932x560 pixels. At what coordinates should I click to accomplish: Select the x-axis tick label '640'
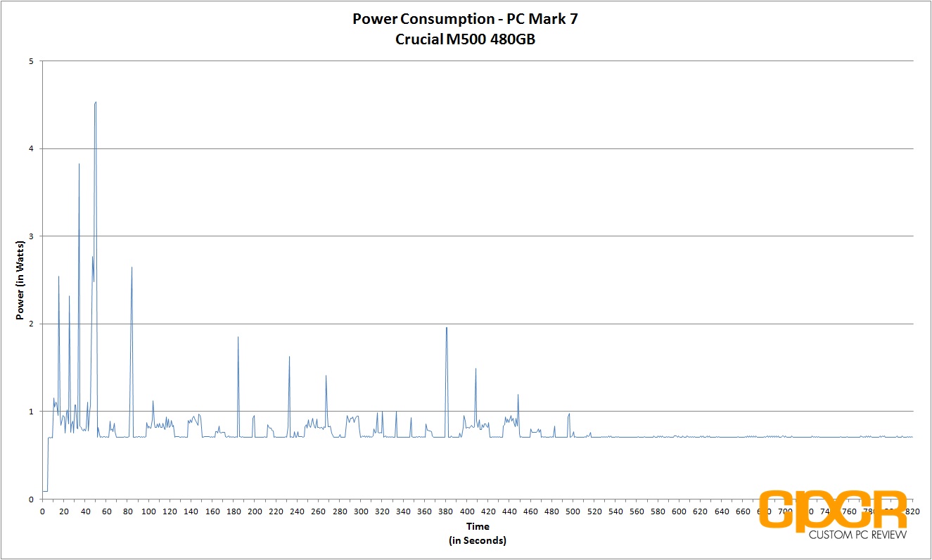(722, 511)
